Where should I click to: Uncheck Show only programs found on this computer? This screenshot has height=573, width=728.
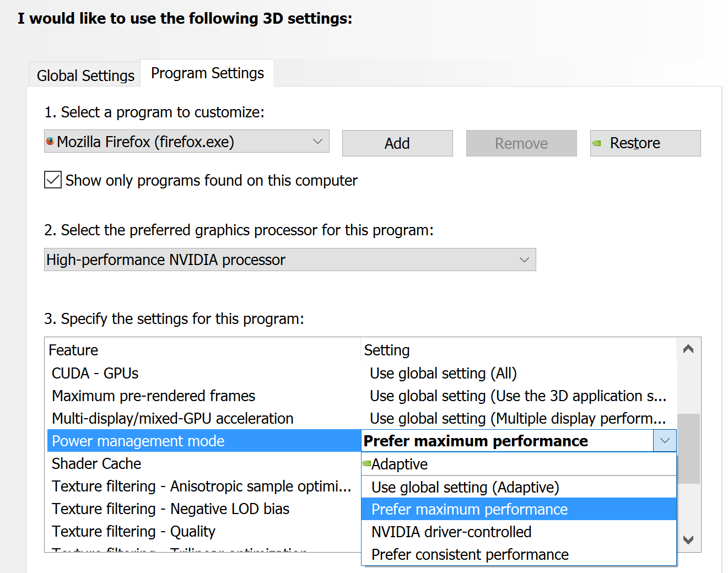tap(53, 180)
